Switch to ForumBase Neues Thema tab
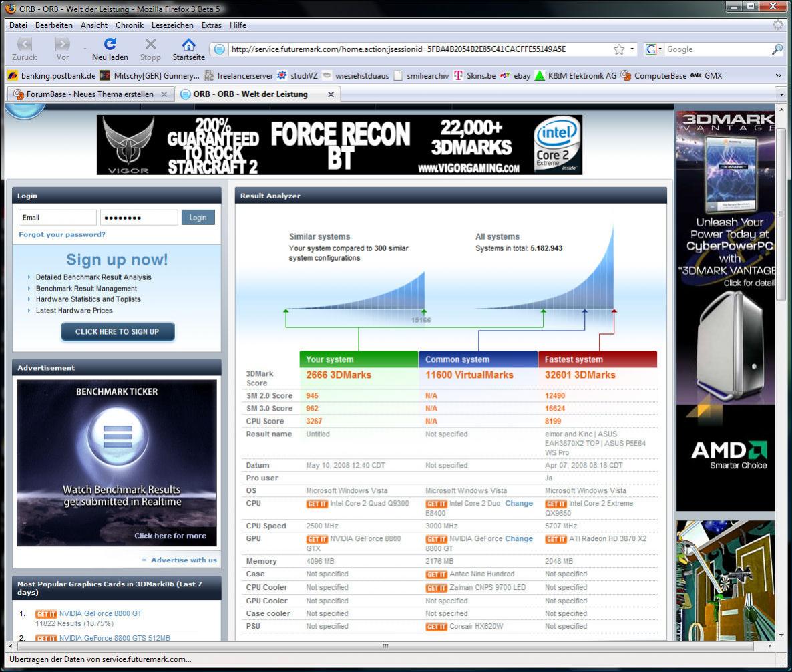Viewport: 792px width, 672px height. coord(91,94)
